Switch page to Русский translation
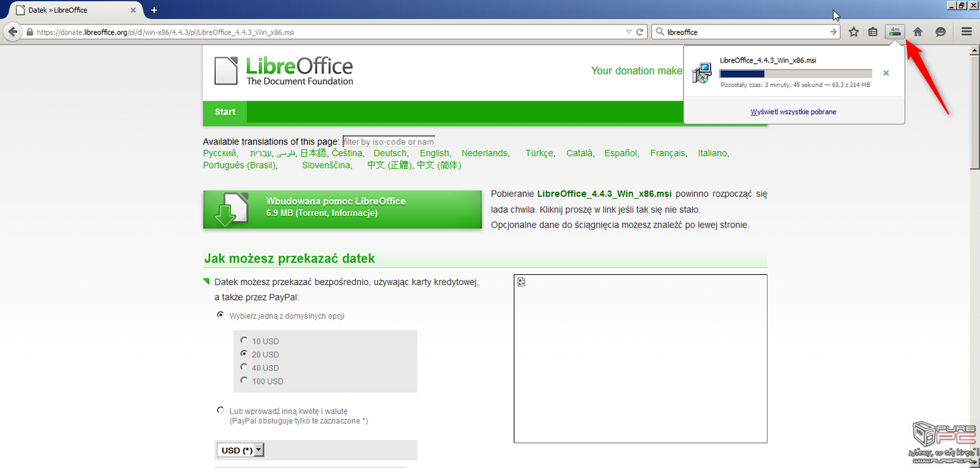 pyautogui.click(x=220, y=153)
